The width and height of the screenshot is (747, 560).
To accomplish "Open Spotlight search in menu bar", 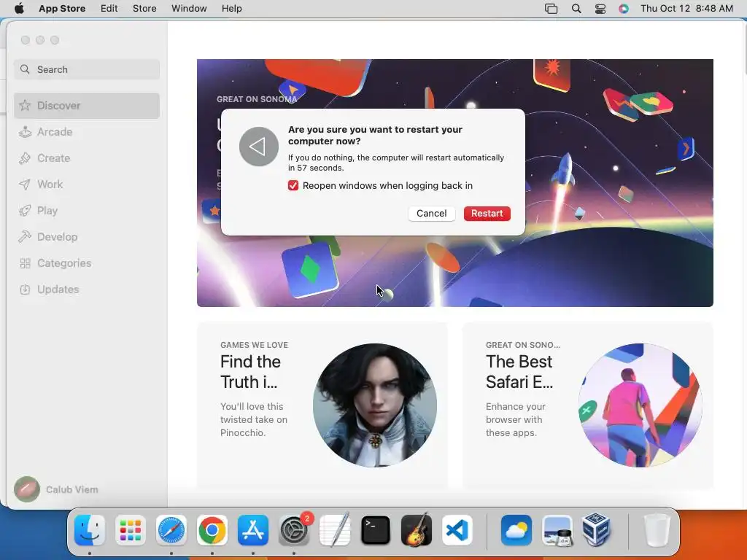I will pos(576,9).
